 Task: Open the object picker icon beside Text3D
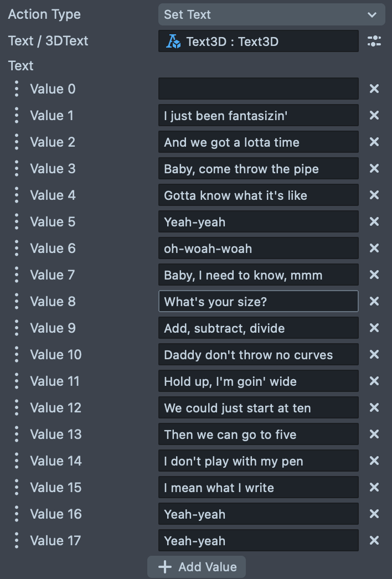(x=374, y=41)
